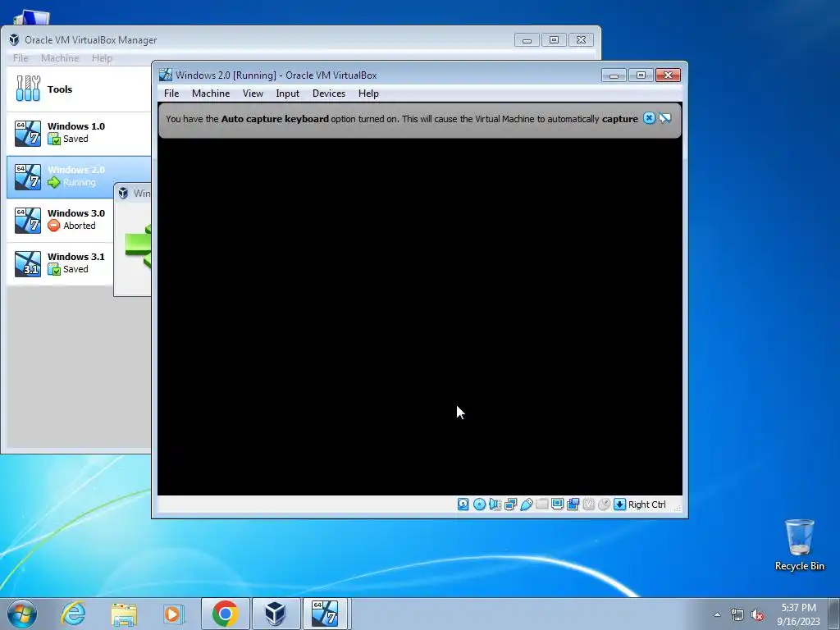This screenshot has width=840, height=630.
Task: Open the Devices menu
Action: pyautogui.click(x=328, y=94)
